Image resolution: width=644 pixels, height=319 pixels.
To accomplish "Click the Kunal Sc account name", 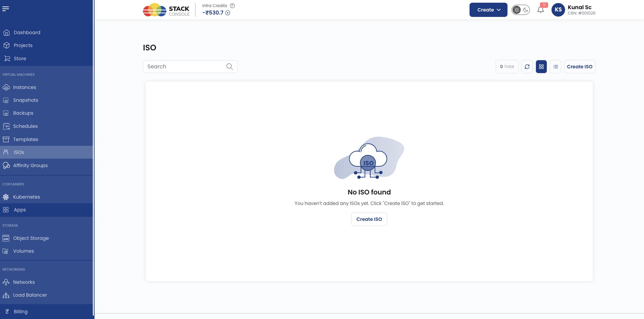I will [x=580, y=7].
